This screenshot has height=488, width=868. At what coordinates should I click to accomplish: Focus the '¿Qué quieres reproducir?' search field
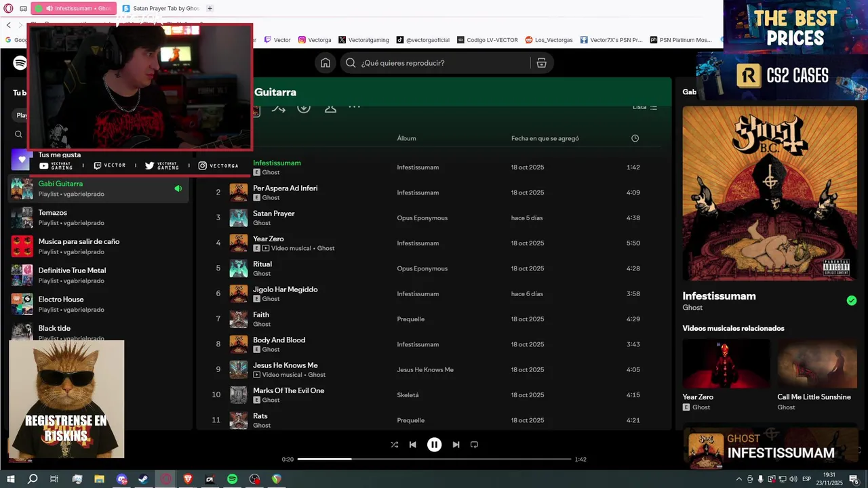(447, 63)
